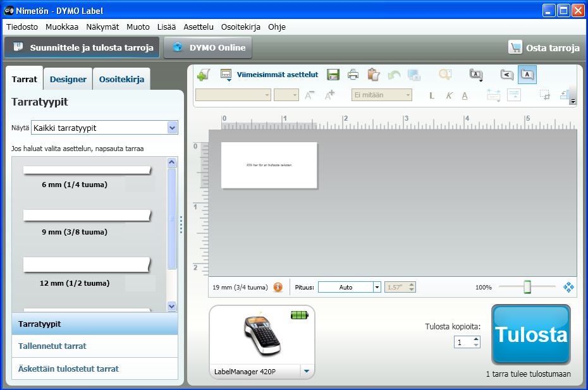Open the Tallennetut tarrat section

point(95,346)
